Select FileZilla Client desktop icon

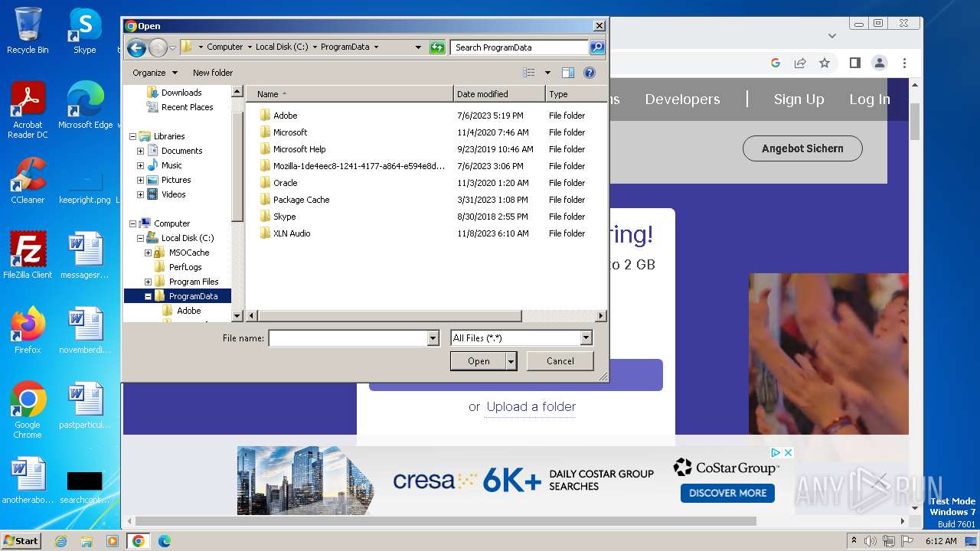pyautogui.click(x=28, y=255)
